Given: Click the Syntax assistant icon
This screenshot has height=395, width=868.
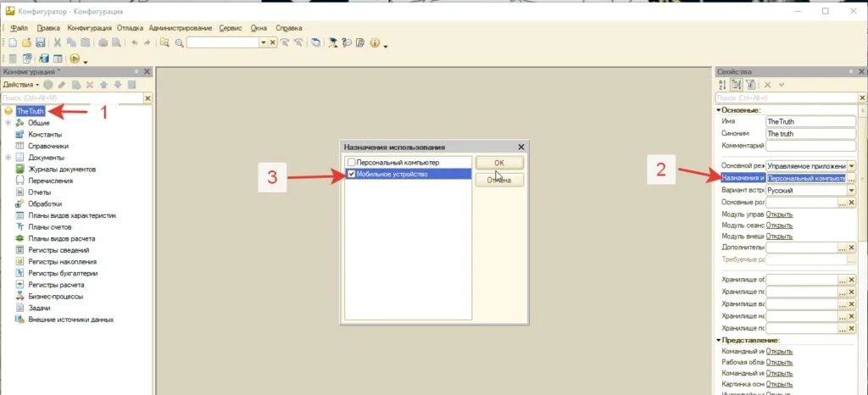Looking at the screenshot, I should pos(333,42).
